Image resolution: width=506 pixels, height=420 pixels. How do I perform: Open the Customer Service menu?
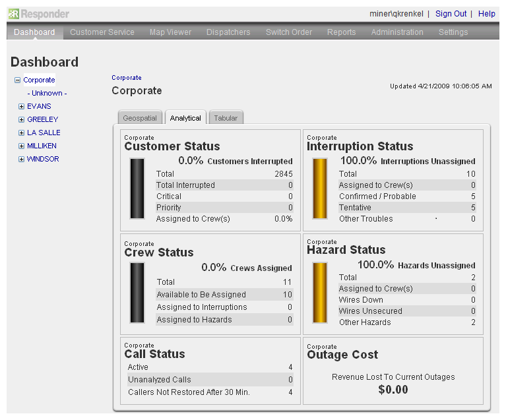point(102,32)
